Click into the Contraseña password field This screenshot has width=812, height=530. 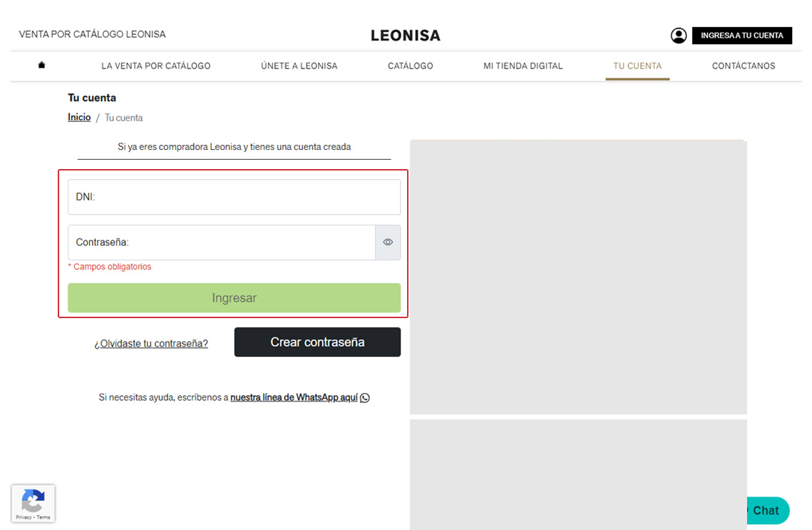tap(221, 243)
